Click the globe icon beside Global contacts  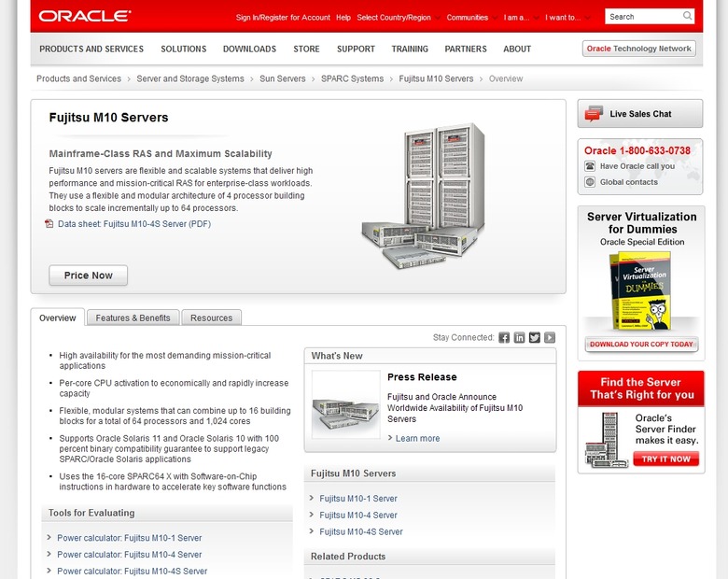[590, 182]
